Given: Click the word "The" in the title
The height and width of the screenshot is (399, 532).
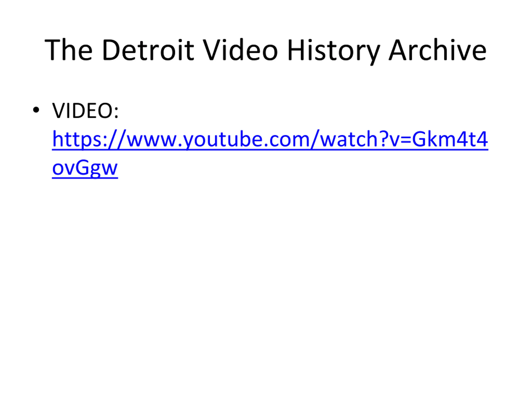Looking at the screenshot, I should [69, 50].
